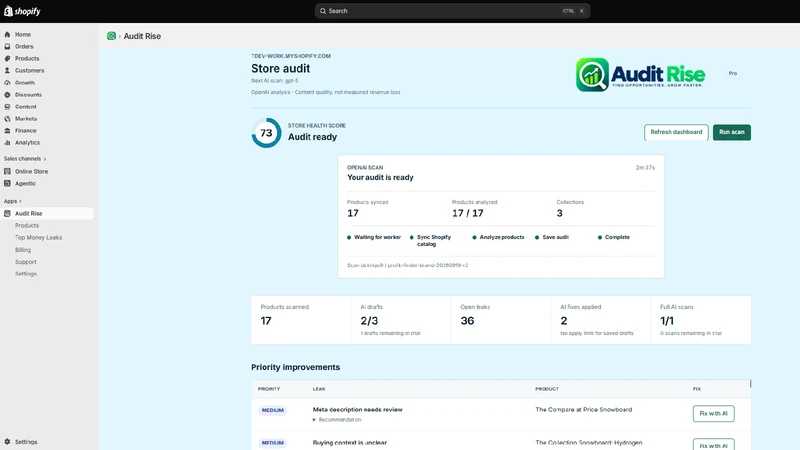This screenshot has width=800, height=450.
Task: Open Top Money Leaks under Audit Rise
Action: (38, 238)
